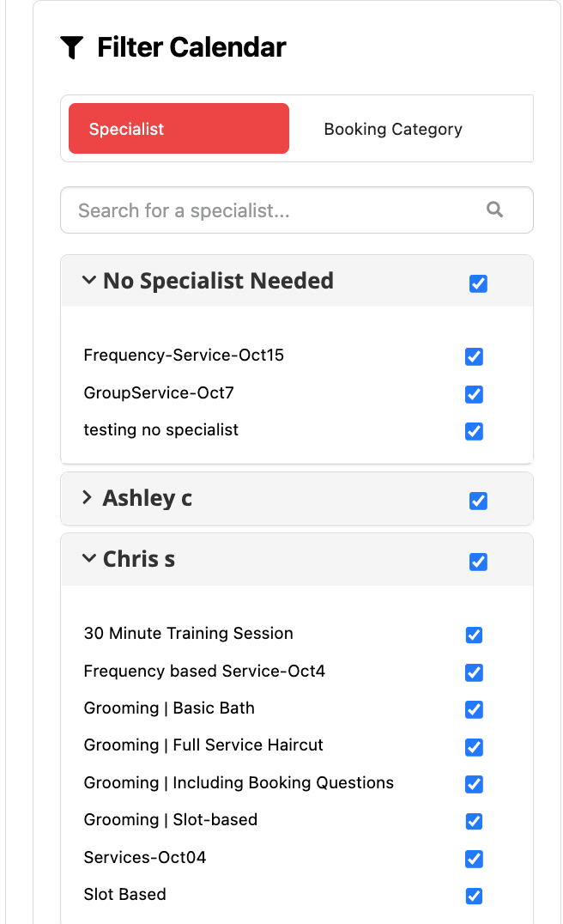Image resolution: width=563 pixels, height=924 pixels.
Task: Click the filter funnel icon
Action: tap(73, 47)
